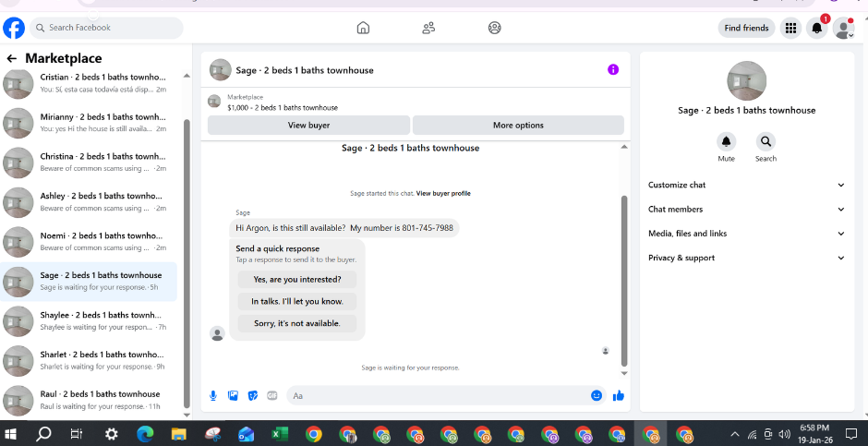868x446 pixels.
Task: Click the Marketplace listing thumbnail beside the $1,000 price
Action: click(214, 102)
